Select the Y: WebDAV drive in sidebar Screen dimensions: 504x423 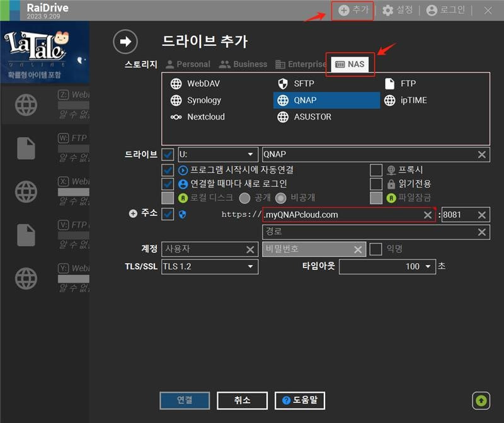pos(45,278)
